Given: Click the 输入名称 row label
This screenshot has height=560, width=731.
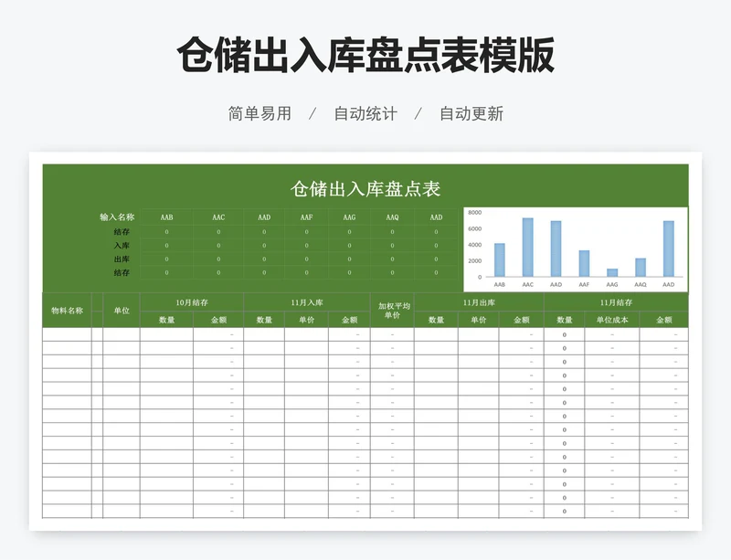Looking at the screenshot, I should [x=117, y=217].
